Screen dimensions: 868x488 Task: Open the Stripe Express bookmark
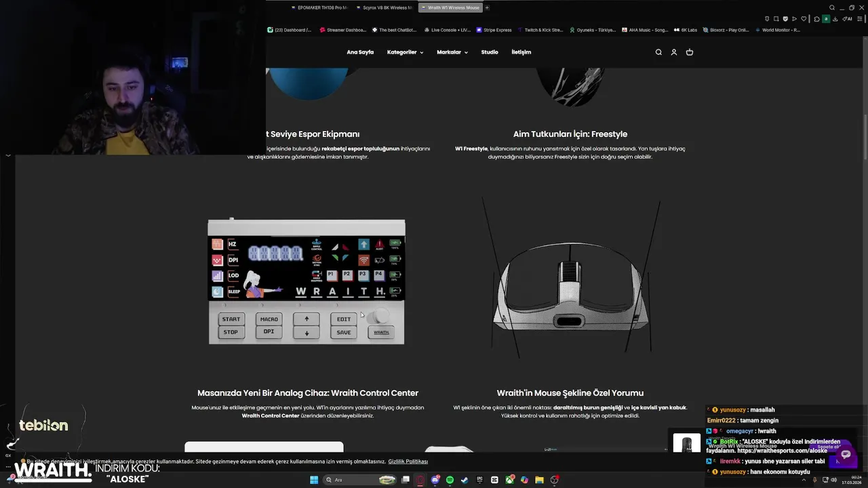coord(494,30)
